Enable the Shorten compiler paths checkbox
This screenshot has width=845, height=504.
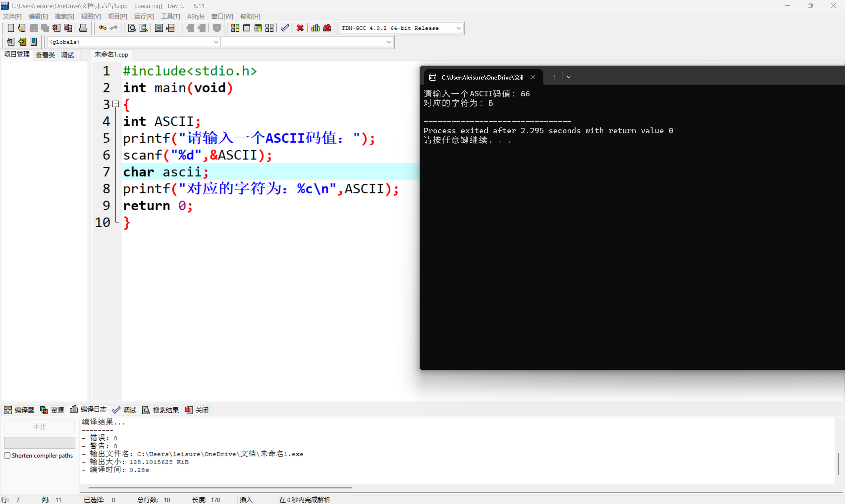point(7,455)
